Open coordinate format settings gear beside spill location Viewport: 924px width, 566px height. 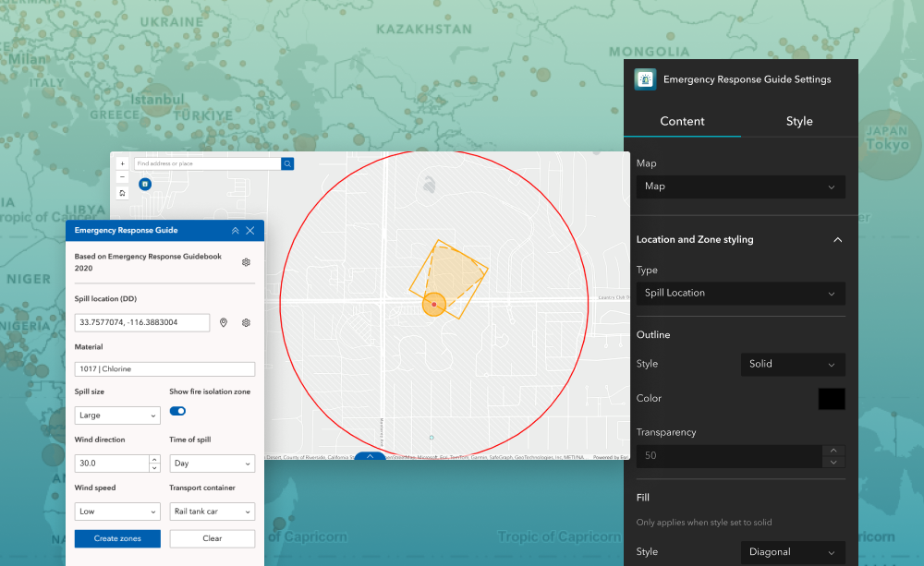[246, 322]
